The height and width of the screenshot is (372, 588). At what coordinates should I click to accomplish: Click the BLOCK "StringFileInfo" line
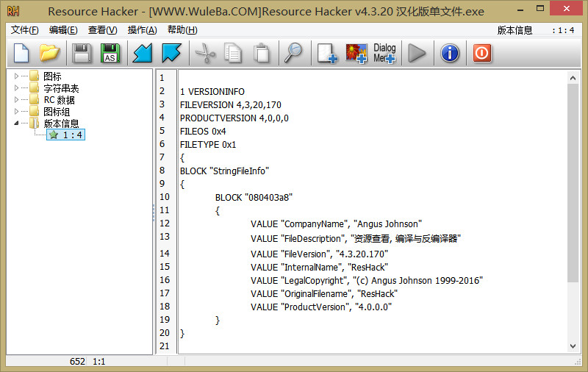point(225,171)
